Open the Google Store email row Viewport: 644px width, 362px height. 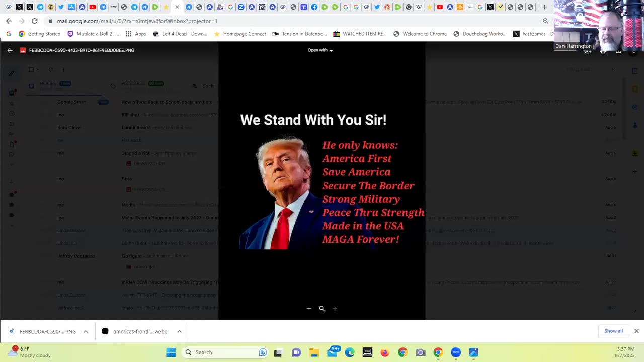point(322,102)
